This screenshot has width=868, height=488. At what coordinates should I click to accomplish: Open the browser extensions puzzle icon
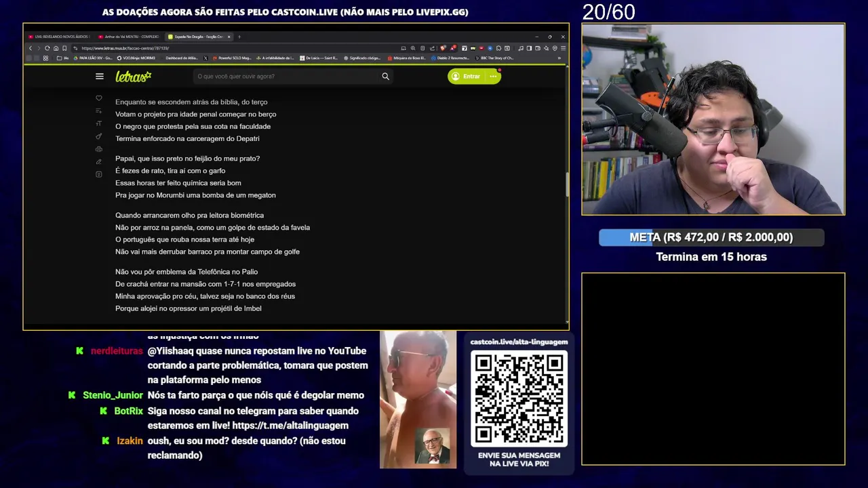pos(498,48)
